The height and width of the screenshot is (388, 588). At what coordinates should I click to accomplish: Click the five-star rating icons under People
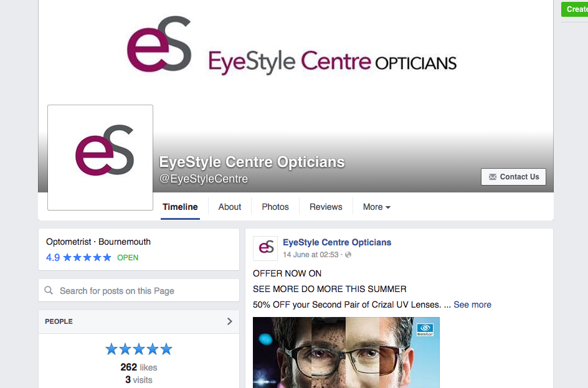point(139,349)
